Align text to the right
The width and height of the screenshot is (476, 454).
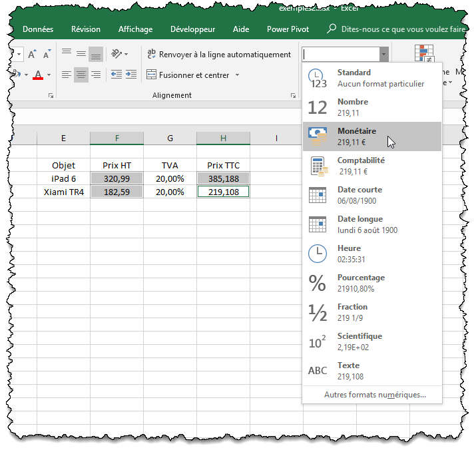pos(96,75)
